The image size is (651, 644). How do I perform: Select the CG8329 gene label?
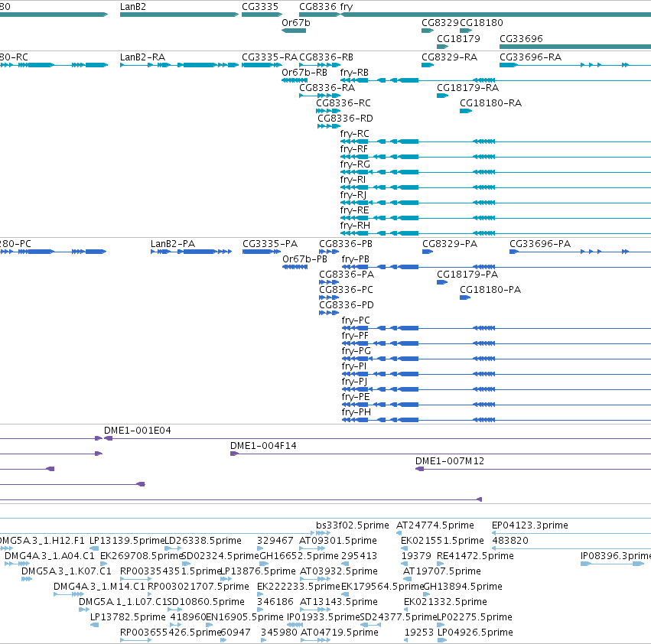click(x=440, y=22)
